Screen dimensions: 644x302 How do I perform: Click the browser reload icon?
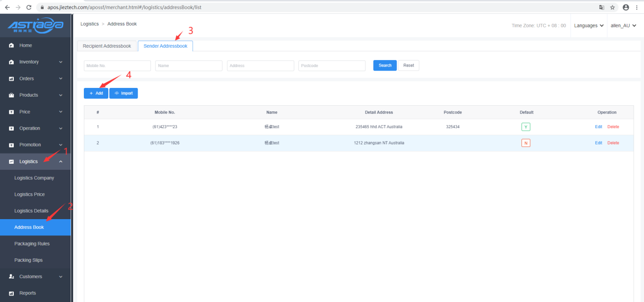pos(28,8)
